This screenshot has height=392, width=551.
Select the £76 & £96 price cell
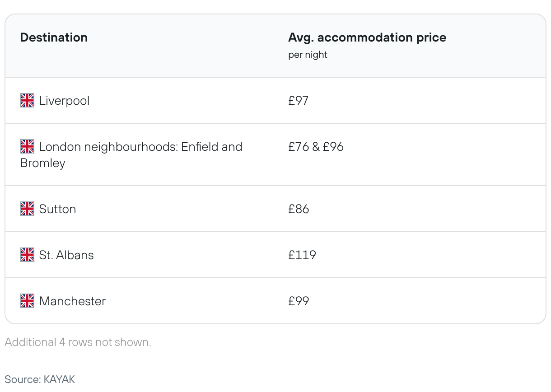316,147
